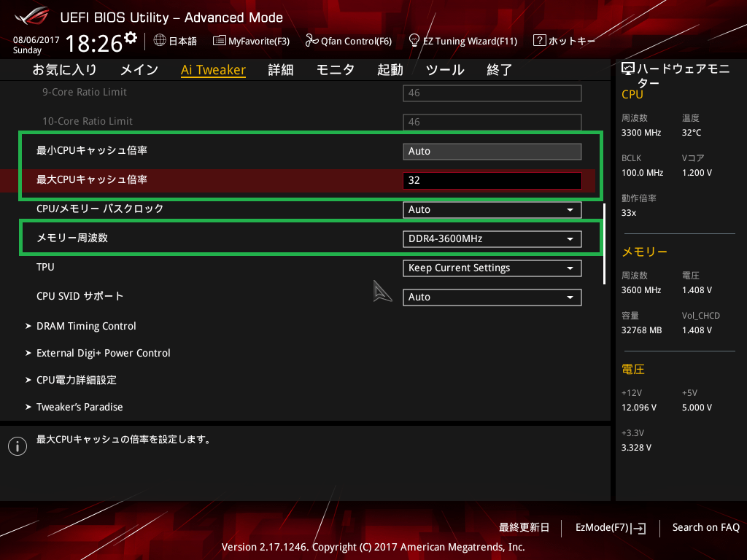Open the お気に入り tab
747x560 pixels.
(64, 70)
